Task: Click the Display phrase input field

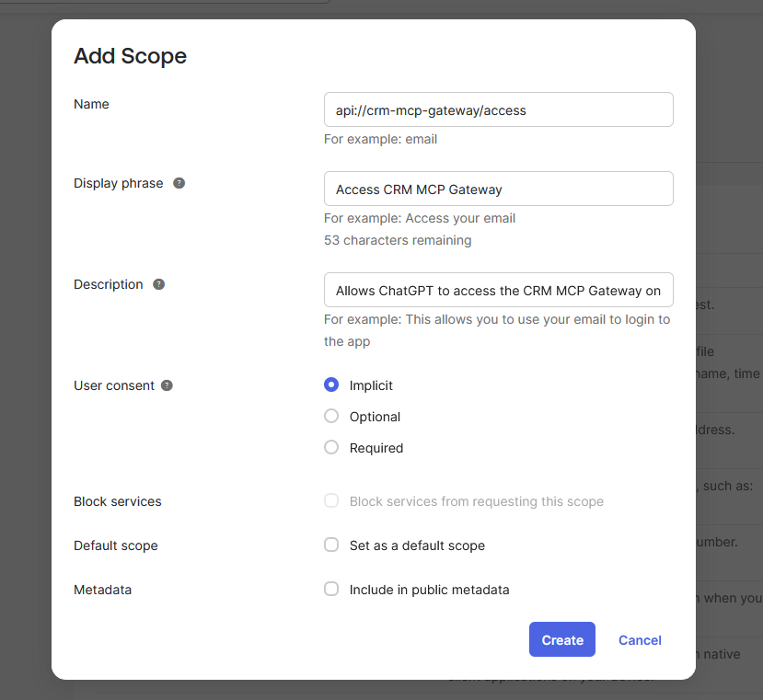Action: (x=498, y=189)
